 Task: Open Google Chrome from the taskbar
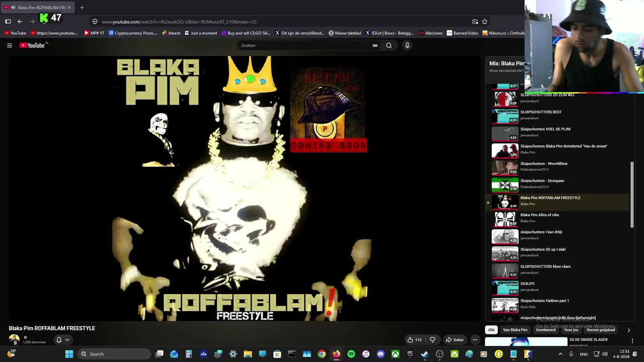point(321,354)
